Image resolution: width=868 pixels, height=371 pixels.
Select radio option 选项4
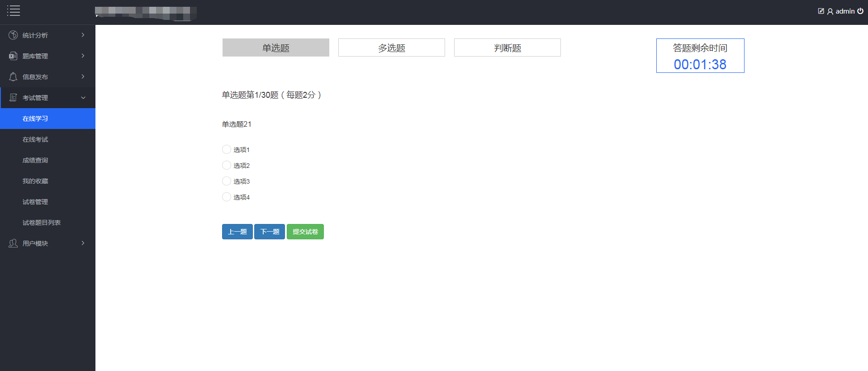(x=227, y=197)
